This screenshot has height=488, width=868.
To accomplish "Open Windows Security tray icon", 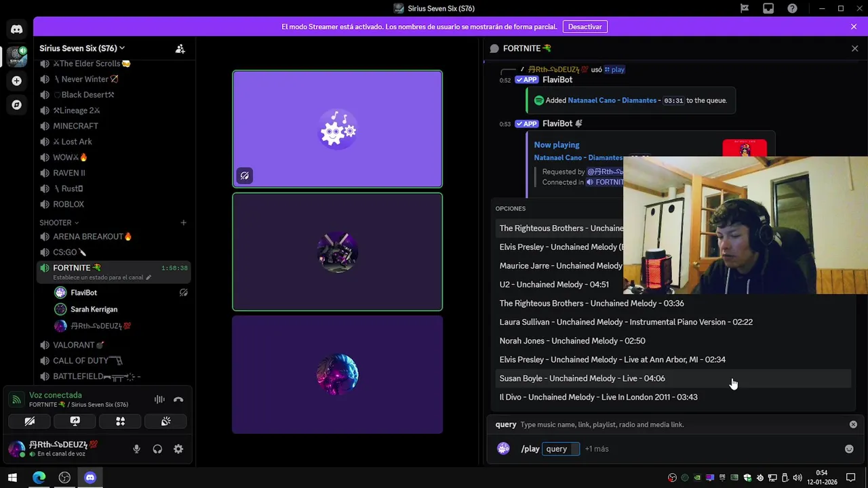I will point(747,478).
